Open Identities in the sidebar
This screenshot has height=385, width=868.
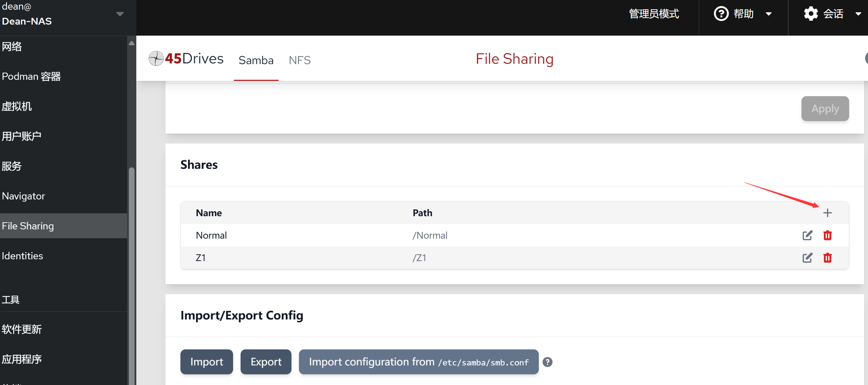point(22,256)
